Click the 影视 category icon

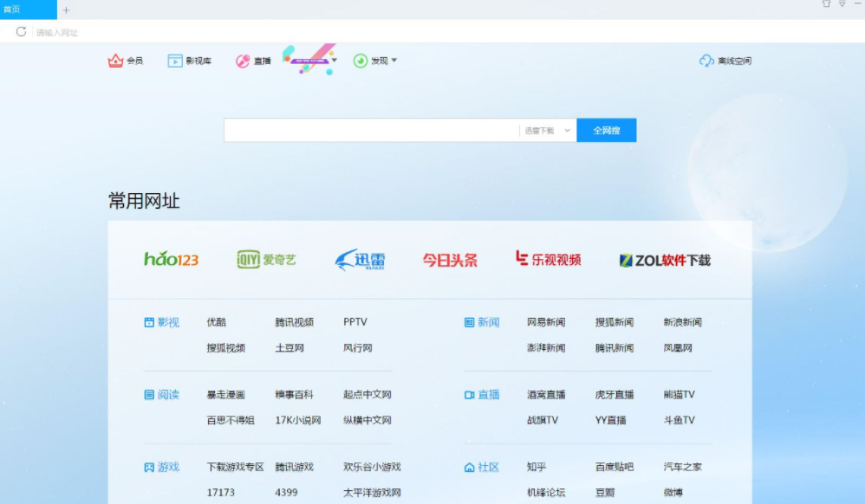click(149, 323)
